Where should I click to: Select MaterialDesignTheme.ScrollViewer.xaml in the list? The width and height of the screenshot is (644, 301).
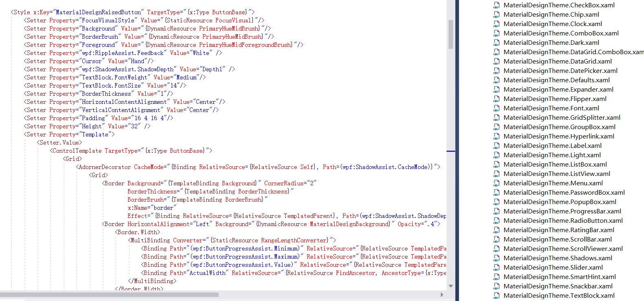coord(563,249)
